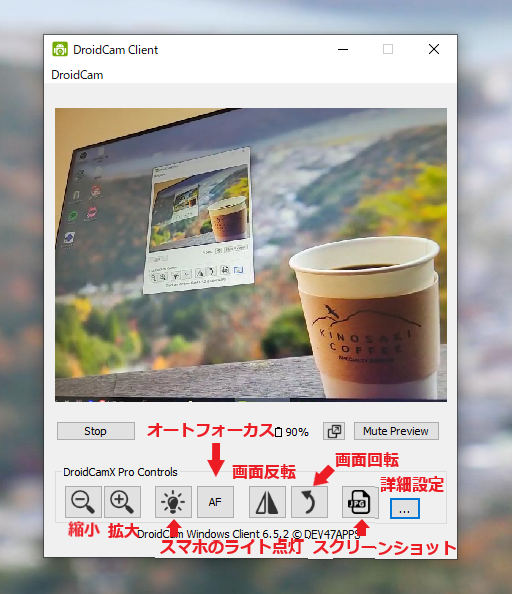The image size is (512, 594).
Task: Stop the camera stream
Action: click(96, 431)
